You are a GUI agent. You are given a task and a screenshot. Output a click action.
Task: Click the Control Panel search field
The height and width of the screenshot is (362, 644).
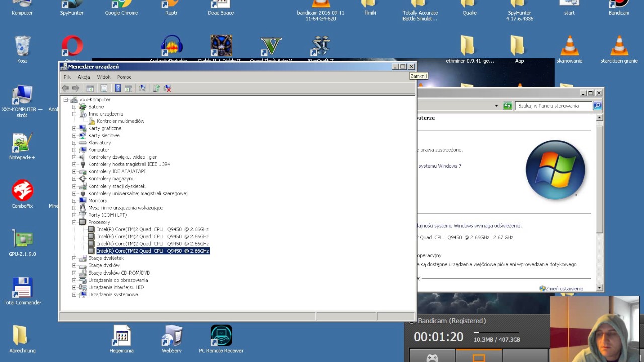coord(553,106)
